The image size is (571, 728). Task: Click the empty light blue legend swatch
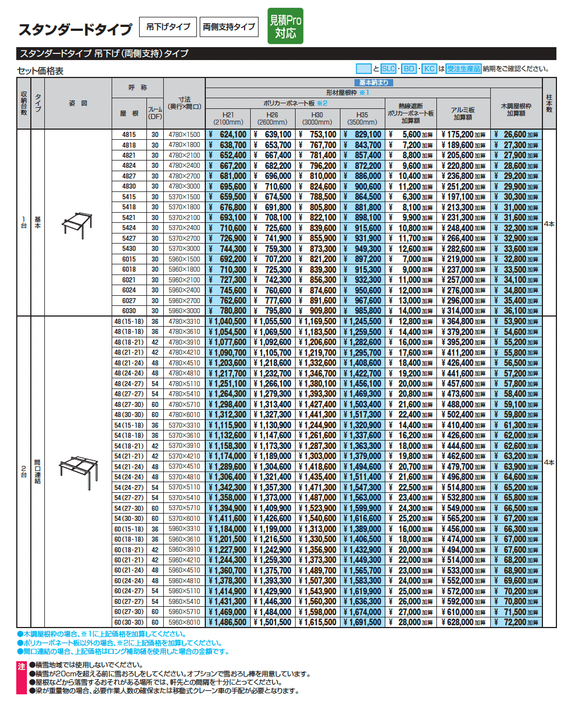363,68
